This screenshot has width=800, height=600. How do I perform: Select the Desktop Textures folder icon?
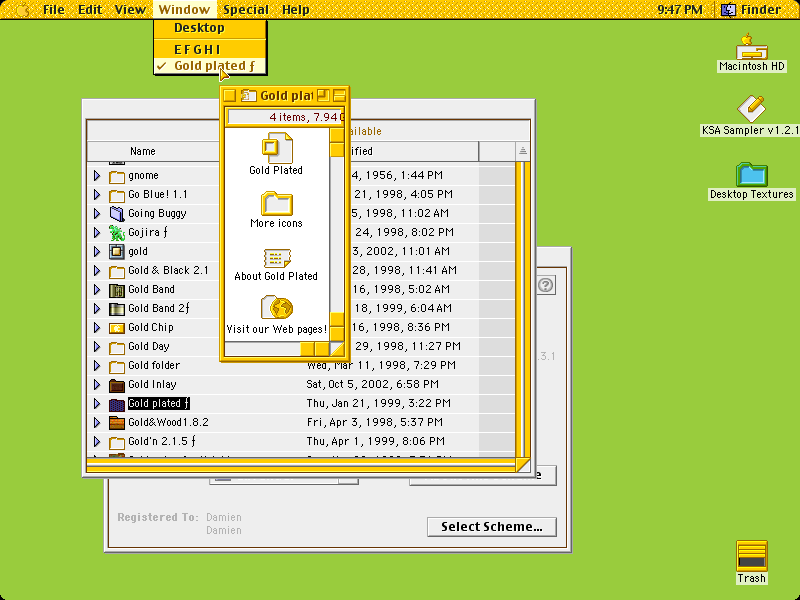pyautogui.click(x=752, y=175)
